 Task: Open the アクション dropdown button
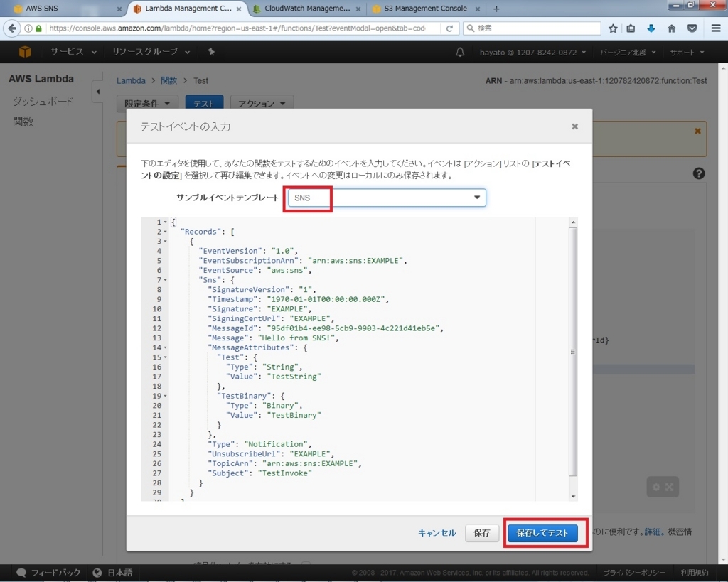[x=262, y=103]
